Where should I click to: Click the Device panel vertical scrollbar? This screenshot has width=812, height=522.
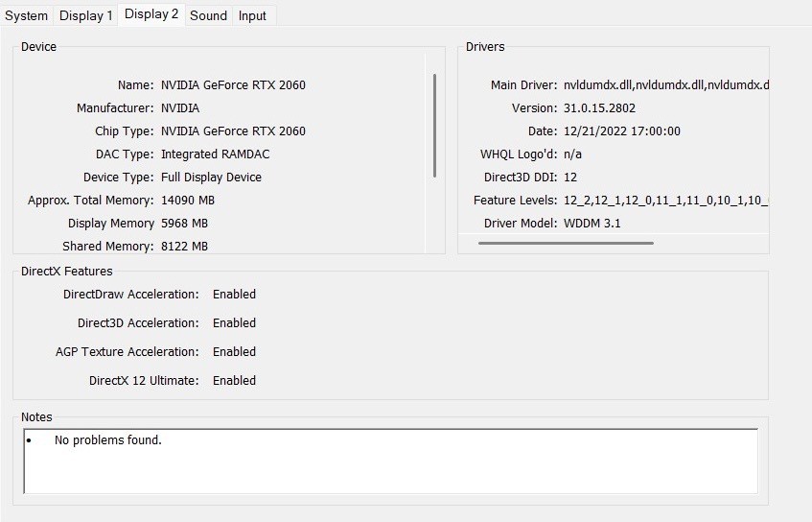pyautogui.click(x=434, y=126)
